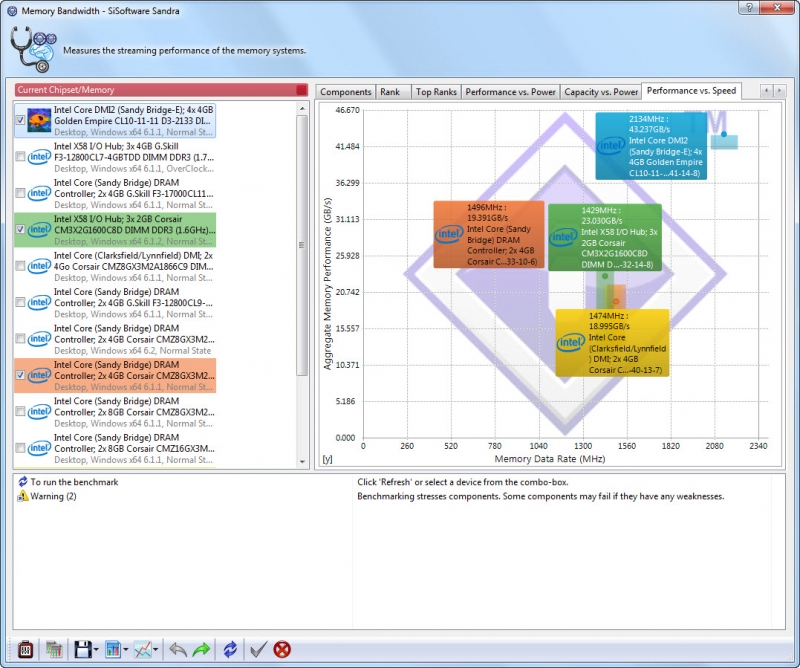
Task: Click the help question mark title button
Action: tap(749, 8)
